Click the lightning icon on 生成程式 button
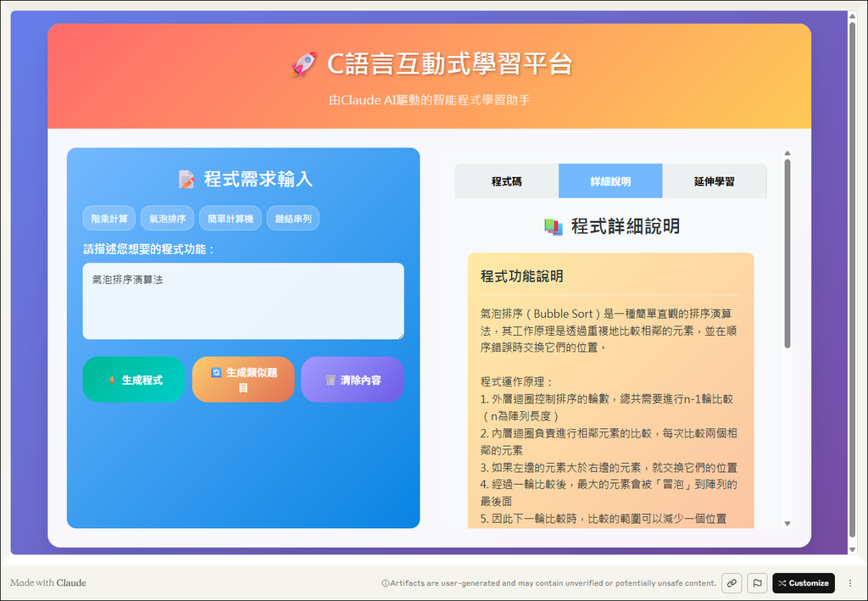 click(112, 381)
